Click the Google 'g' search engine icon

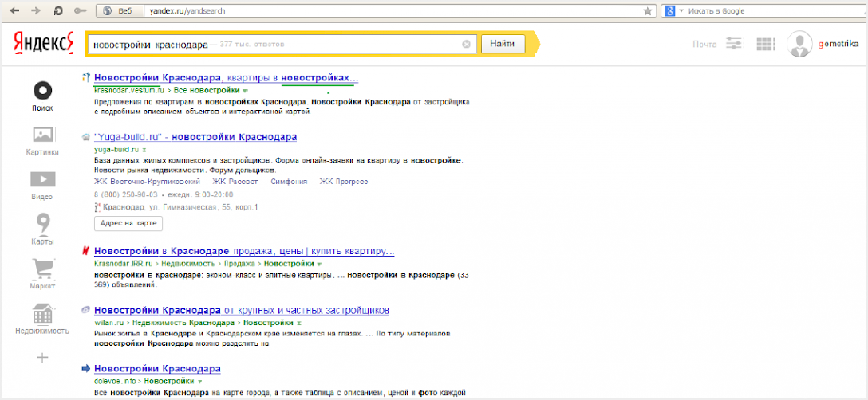pyautogui.click(x=670, y=11)
